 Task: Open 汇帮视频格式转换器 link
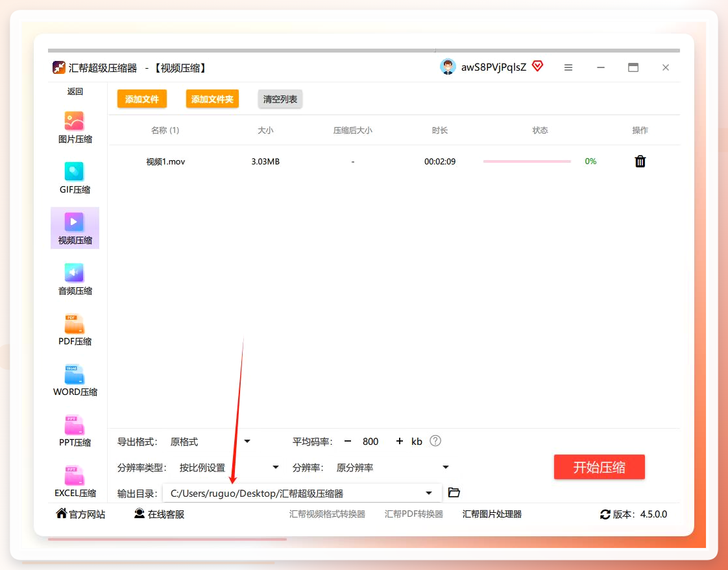[x=327, y=514]
